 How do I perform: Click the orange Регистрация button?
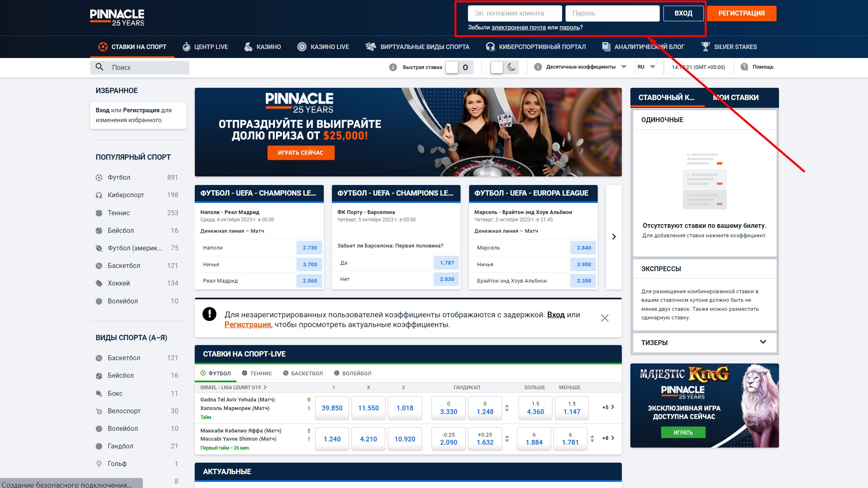[741, 13]
